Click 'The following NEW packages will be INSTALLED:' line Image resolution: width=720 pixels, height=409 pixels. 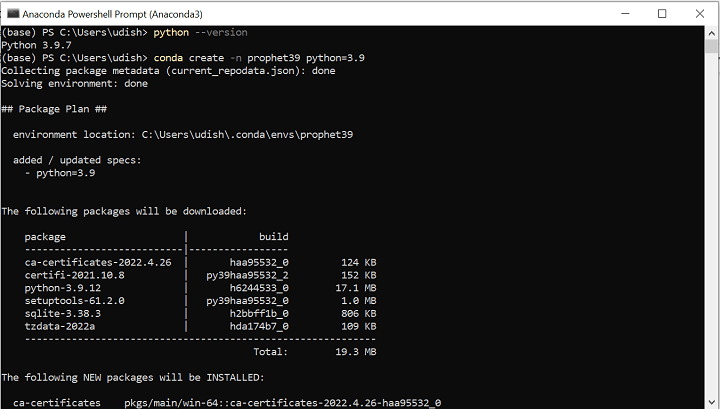click(133, 378)
